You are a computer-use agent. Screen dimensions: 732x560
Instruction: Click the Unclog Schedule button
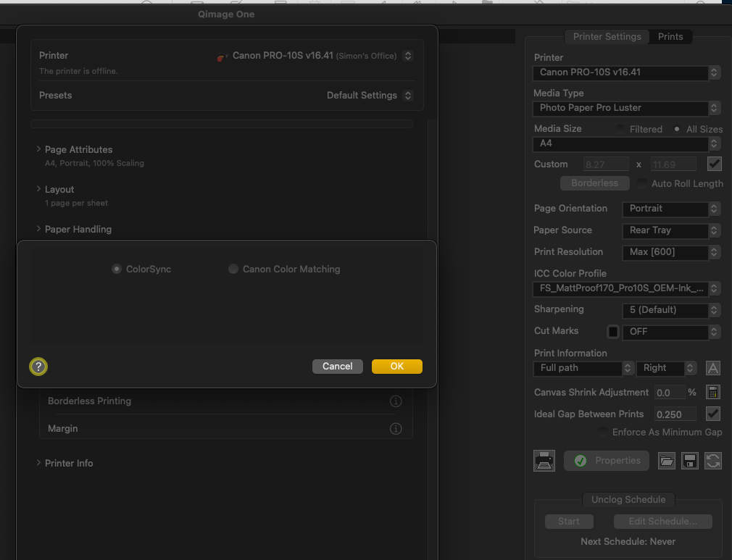628,500
